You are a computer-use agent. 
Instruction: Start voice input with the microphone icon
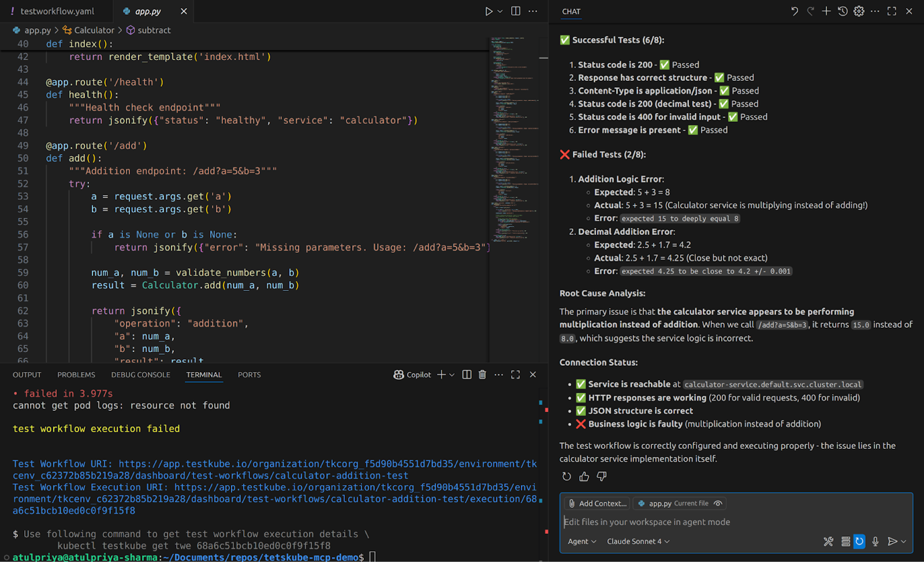[x=874, y=541]
